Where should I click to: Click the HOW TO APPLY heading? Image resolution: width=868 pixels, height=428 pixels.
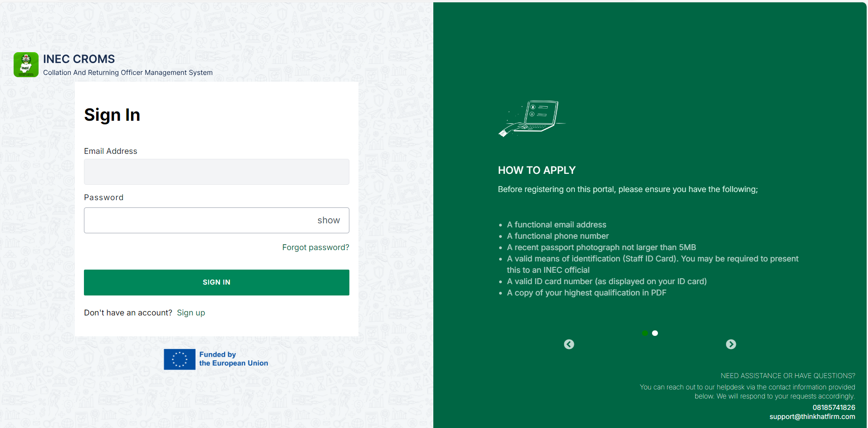[537, 170]
